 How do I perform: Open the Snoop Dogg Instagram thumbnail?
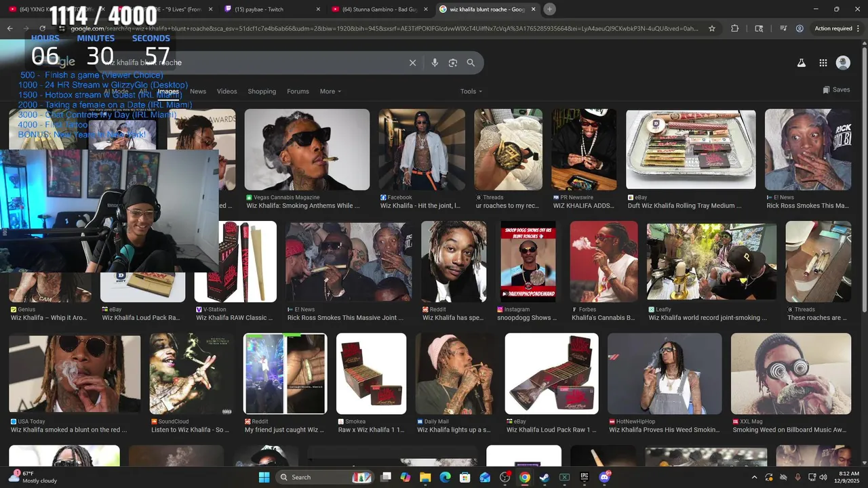(528, 262)
